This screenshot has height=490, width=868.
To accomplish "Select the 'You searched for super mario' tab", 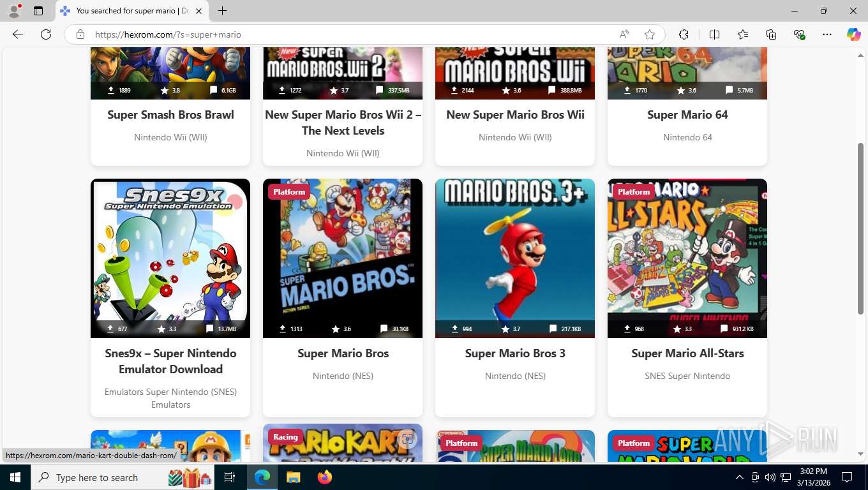I will [x=131, y=11].
